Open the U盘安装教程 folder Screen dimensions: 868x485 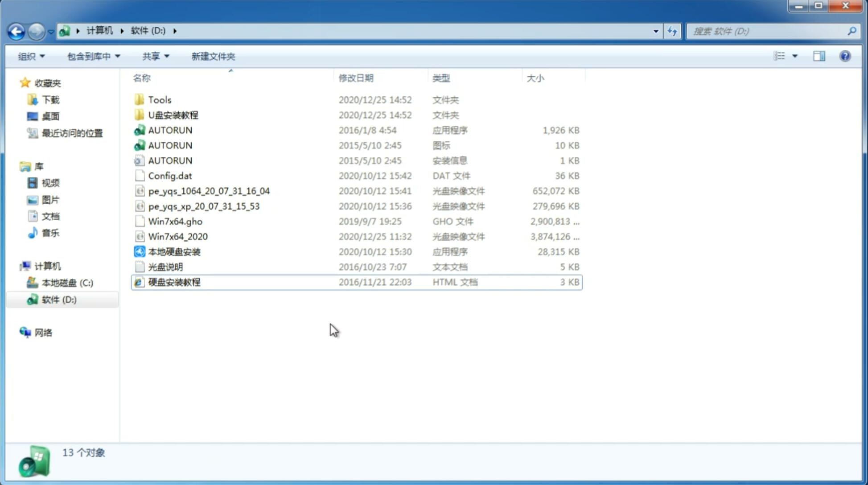click(173, 115)
